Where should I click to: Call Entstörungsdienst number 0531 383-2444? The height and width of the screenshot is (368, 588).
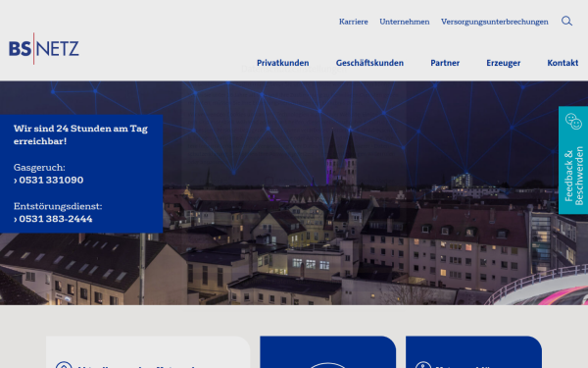[53, 219]
